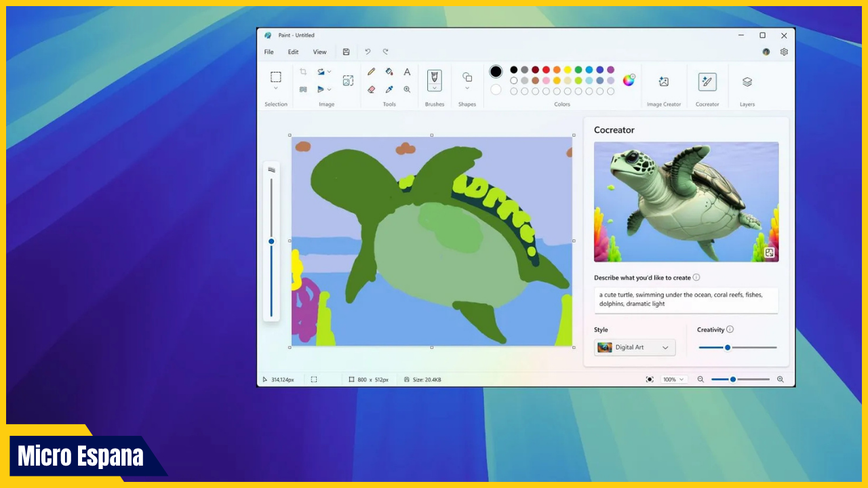
Task: Open the File menu
Action: (269, 52)
